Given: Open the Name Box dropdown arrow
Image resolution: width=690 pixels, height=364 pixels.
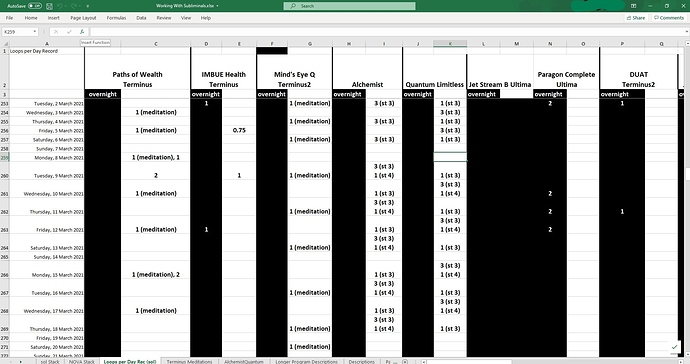Looking at the screenshot, I should click(34, 32).
